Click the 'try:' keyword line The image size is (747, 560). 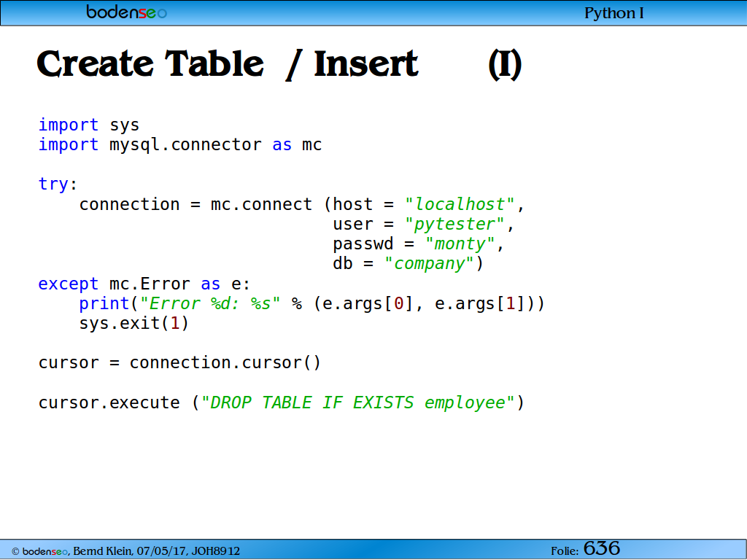[58, 184]
